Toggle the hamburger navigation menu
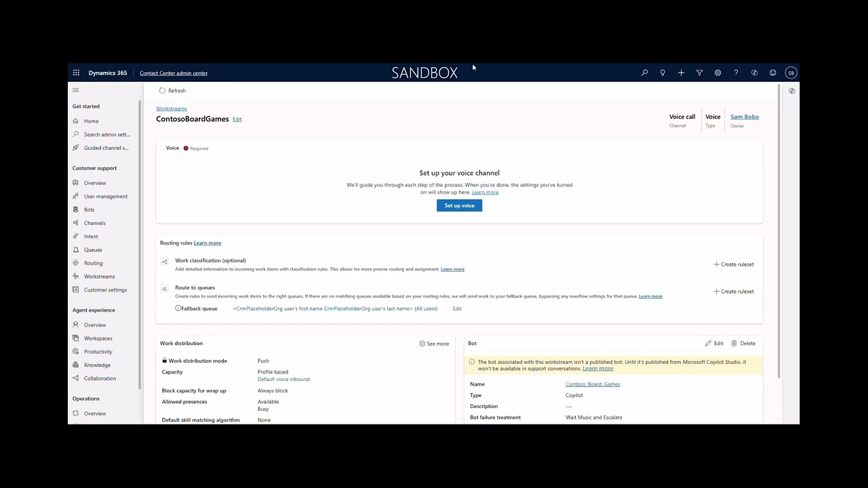The image size is (868, 488). click(76, 90)
